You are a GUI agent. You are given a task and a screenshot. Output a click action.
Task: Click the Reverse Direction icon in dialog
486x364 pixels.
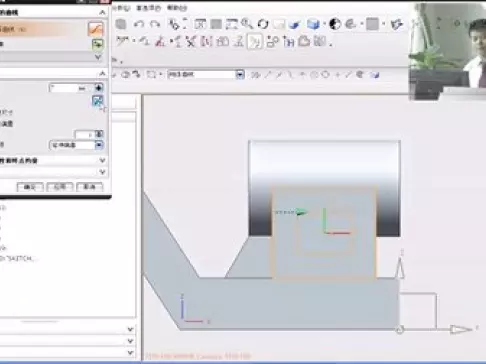tap(97, 100)
